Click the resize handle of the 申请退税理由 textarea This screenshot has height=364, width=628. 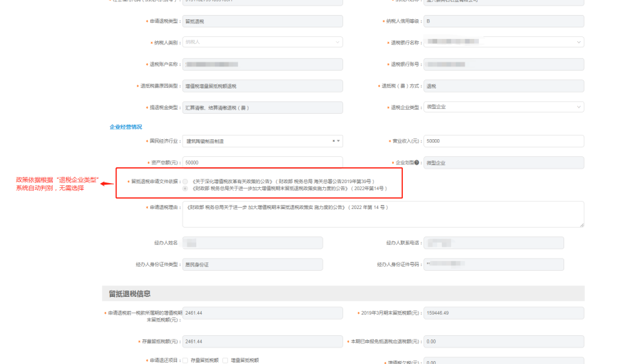[x=581, y=225]
